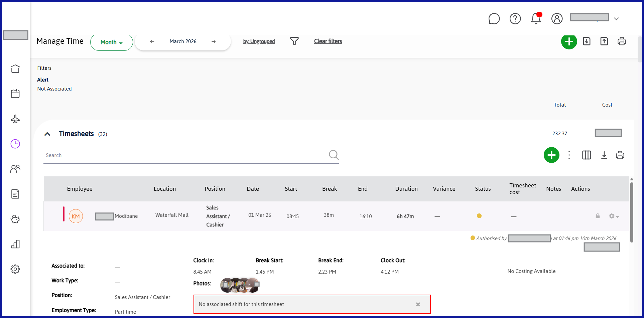Open the reports bar chart sidebar icon

tap(15, 244)
